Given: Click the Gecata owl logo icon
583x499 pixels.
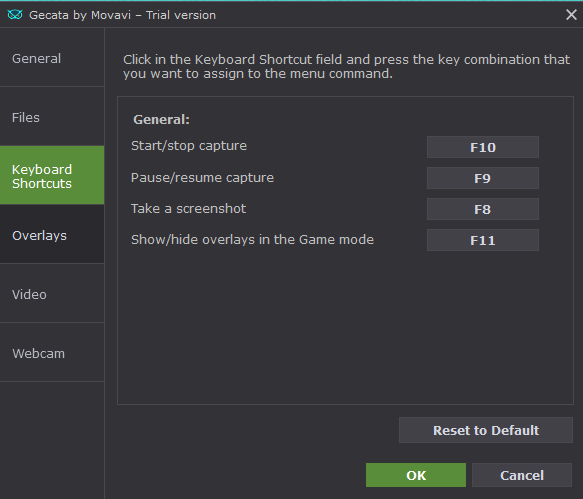Looking at the screenshot, I should (15, 15).
